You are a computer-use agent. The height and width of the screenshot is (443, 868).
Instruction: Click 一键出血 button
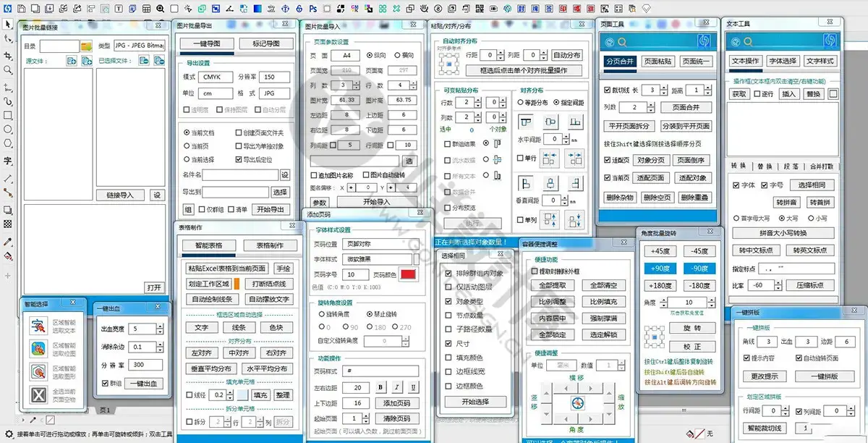tap(144, 384)
